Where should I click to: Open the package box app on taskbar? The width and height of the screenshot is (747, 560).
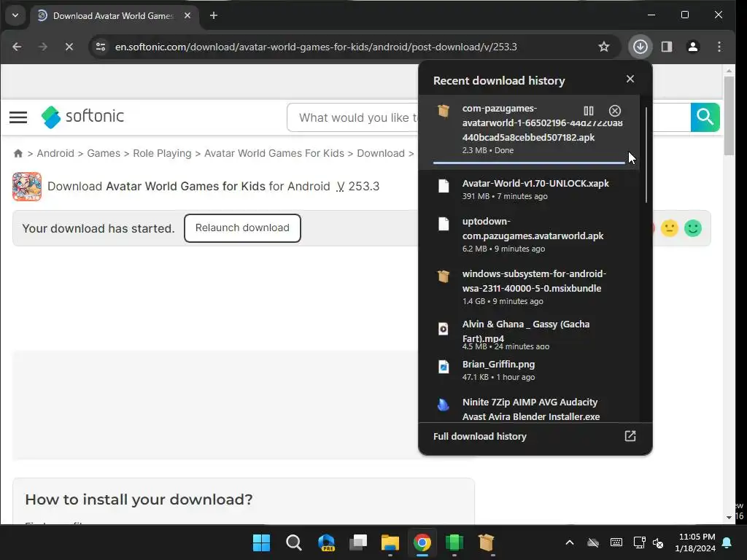click(486, 542)
